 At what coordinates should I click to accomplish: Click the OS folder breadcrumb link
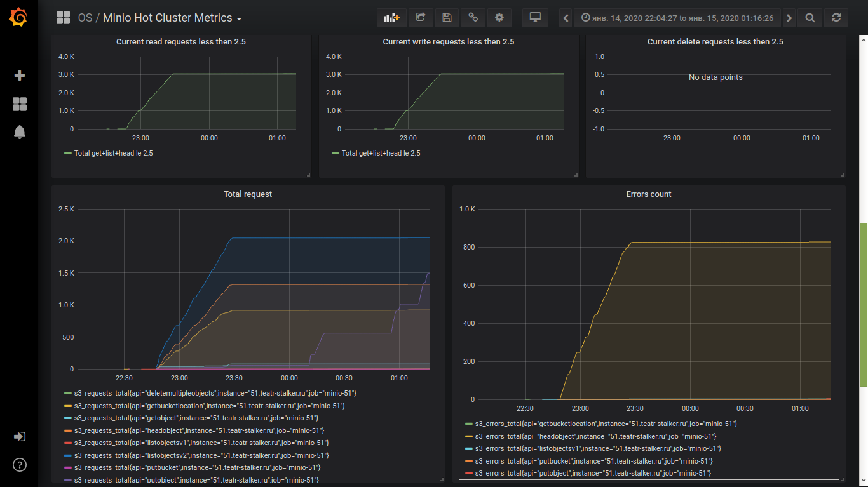point(85,18)
